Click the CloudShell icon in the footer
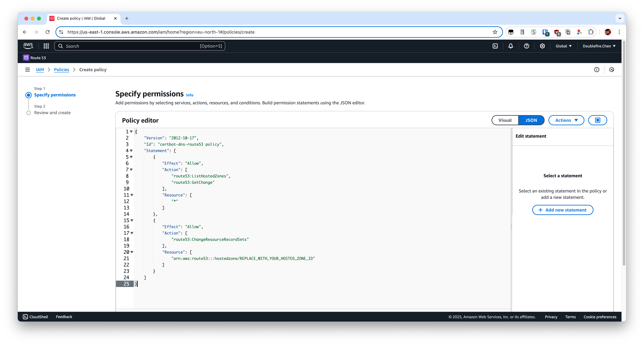This screenshot has height=345, width=644. (x=25, y=317)
